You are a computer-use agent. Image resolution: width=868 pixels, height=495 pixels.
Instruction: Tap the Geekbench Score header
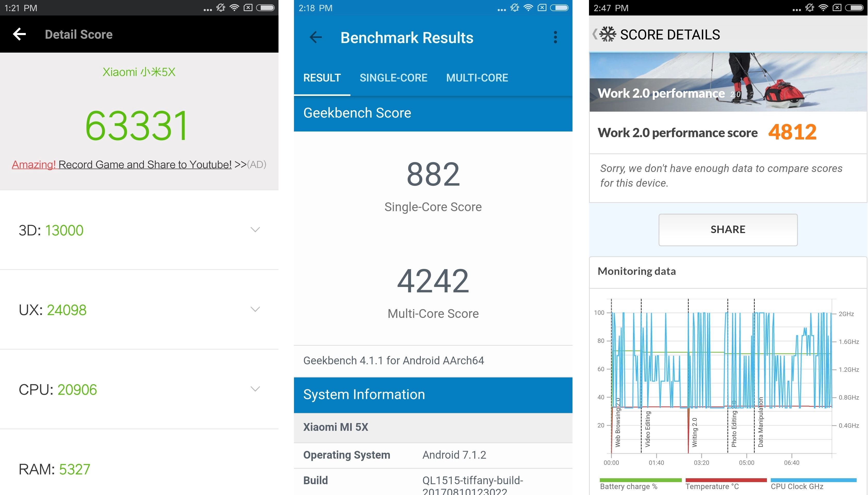click(433, 113)
